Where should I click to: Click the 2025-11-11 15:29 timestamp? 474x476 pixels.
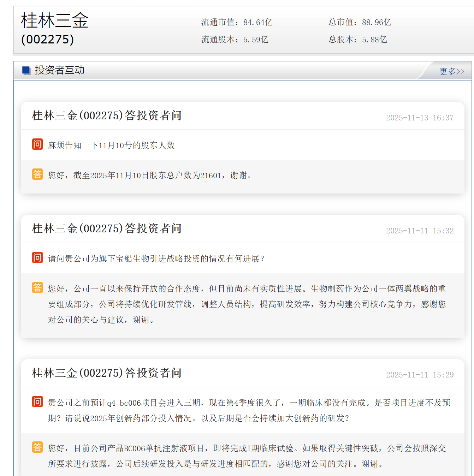(420, 375)
